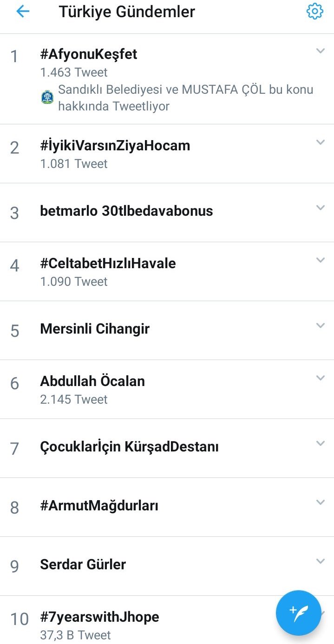Open chevron menu beside betmarlo 30tlbedavabonus
The image size is (334, 644).
pyautogui.click(x=321, y=208)
